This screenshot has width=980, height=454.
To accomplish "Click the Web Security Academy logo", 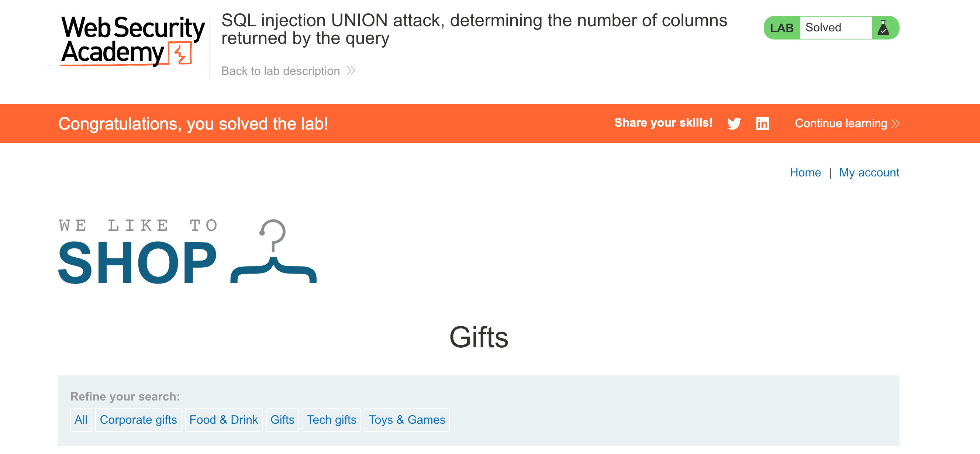I will pos(132,41).
